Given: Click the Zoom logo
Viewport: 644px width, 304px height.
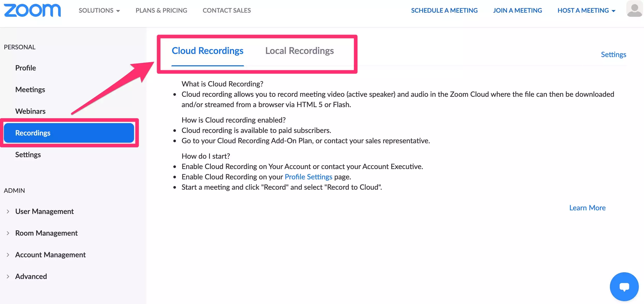Looking at the screenshot, I should [32, 10].
